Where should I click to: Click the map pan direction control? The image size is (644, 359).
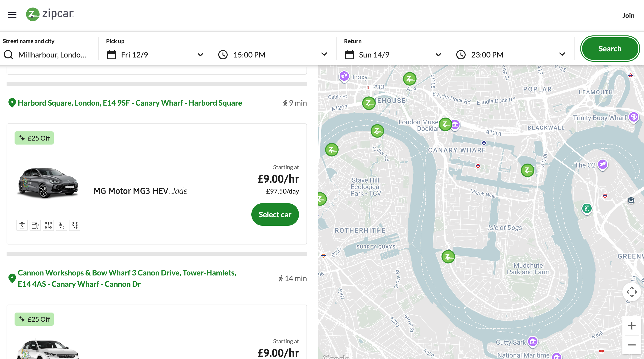(632, 292)
